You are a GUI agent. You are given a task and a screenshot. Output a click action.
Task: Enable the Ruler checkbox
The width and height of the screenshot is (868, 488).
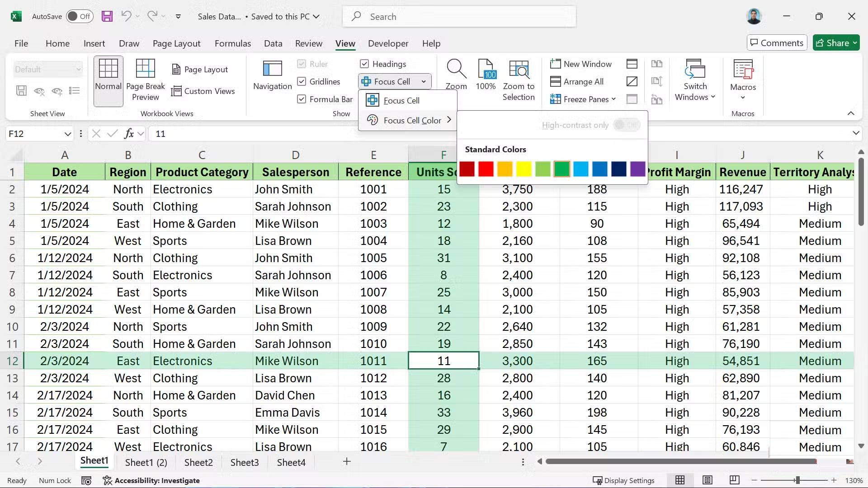[x=302, y=64]
